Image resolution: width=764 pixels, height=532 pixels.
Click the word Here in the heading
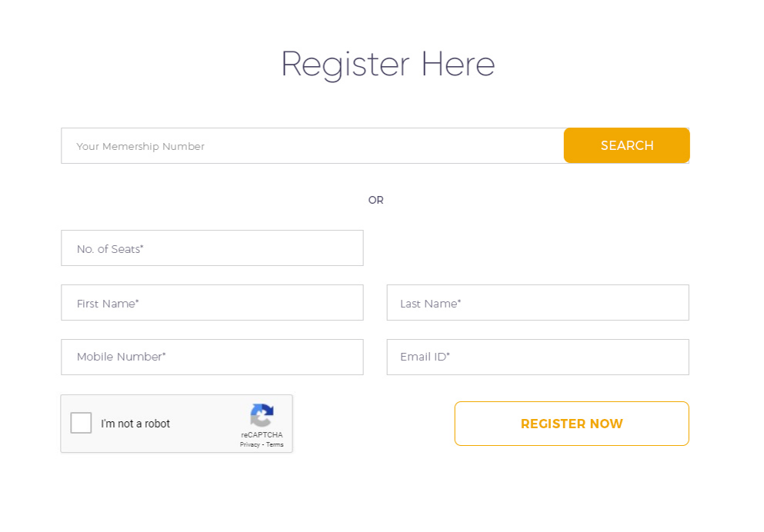(458, 64)
